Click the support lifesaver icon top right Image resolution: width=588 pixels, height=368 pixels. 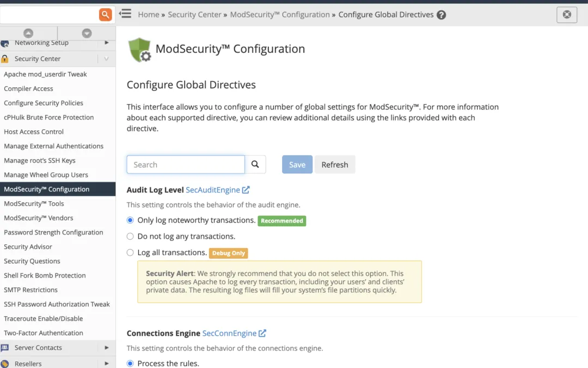tap(567, 15)
